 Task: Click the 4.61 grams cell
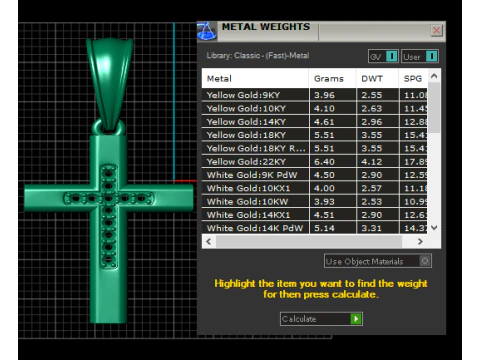[332, 122]
